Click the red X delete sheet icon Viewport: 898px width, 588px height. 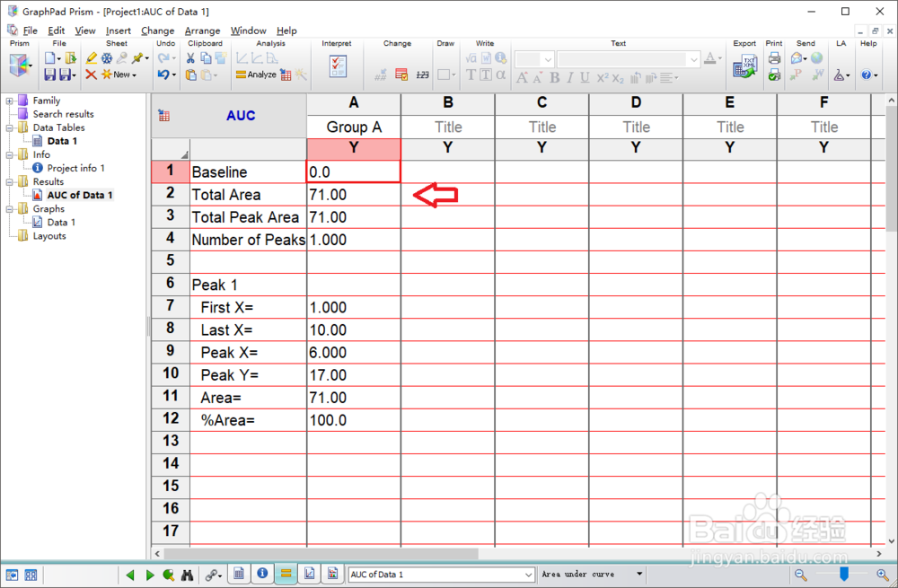(x=91, y=75)
